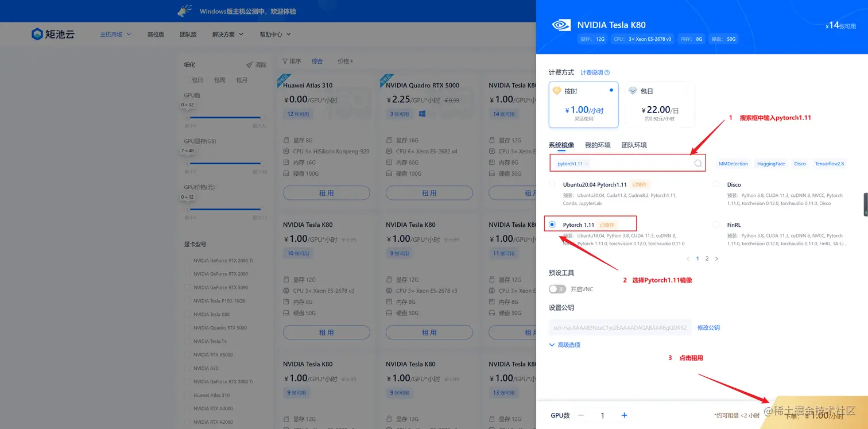Select the 综合 sort tab
Viewport: 868px width, 429px height.
pyautogui.click(x=317, y=61)
